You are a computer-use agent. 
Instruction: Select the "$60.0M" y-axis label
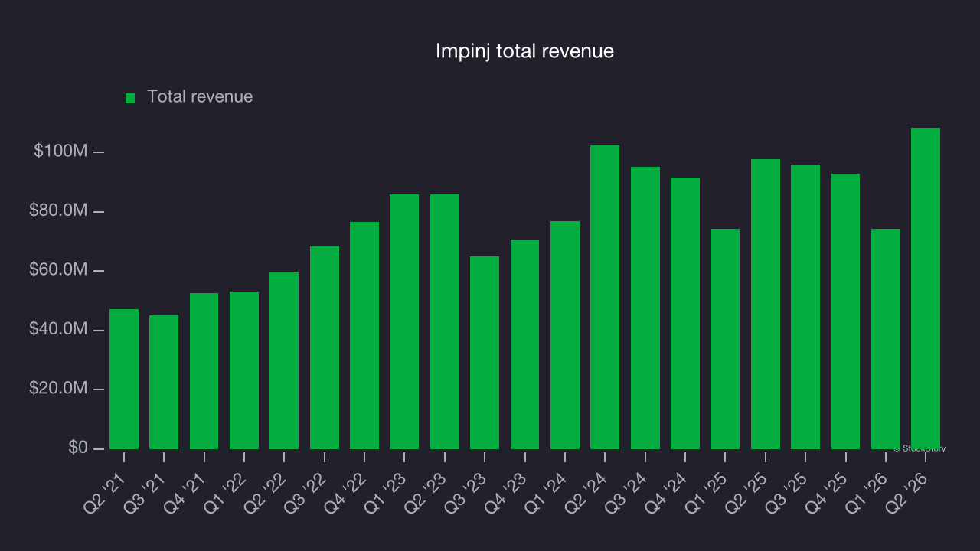pyautogui.click(x=58, y=270)
